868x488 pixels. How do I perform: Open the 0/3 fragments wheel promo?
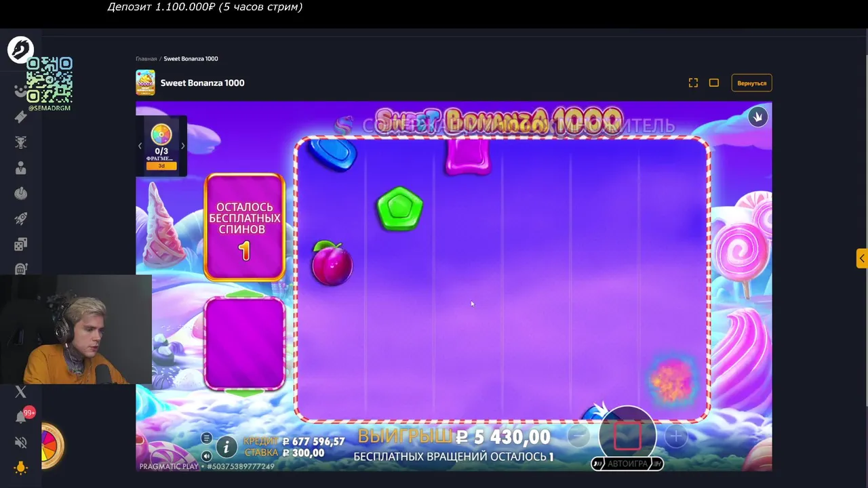(x=161, y=146)
